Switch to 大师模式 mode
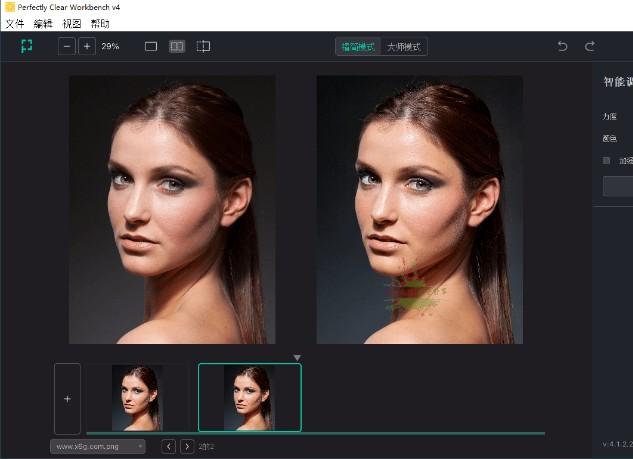Viewport: 633px width, 459px height. (404, 46)
